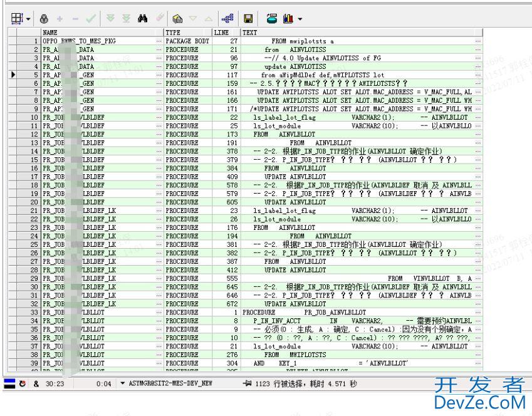Open TEXT cell ellipsis button in row 29

coord(478,278)
